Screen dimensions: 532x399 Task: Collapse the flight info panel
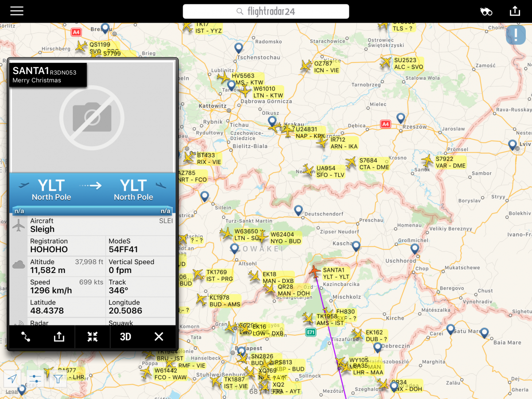click(92, 337)
